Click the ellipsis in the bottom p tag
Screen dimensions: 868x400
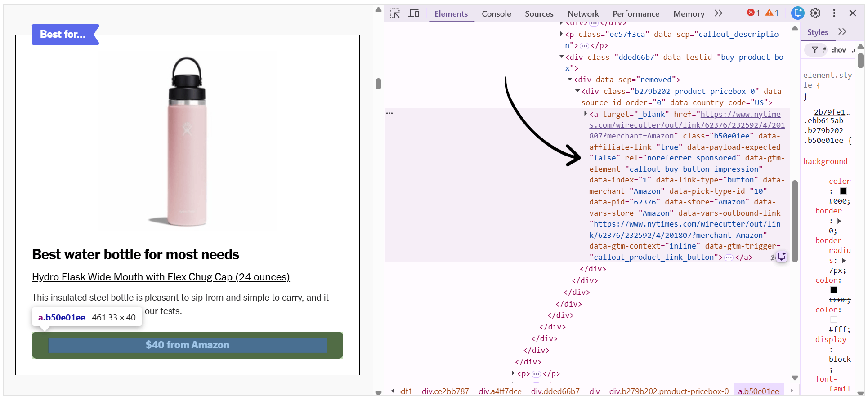point(536,374)
